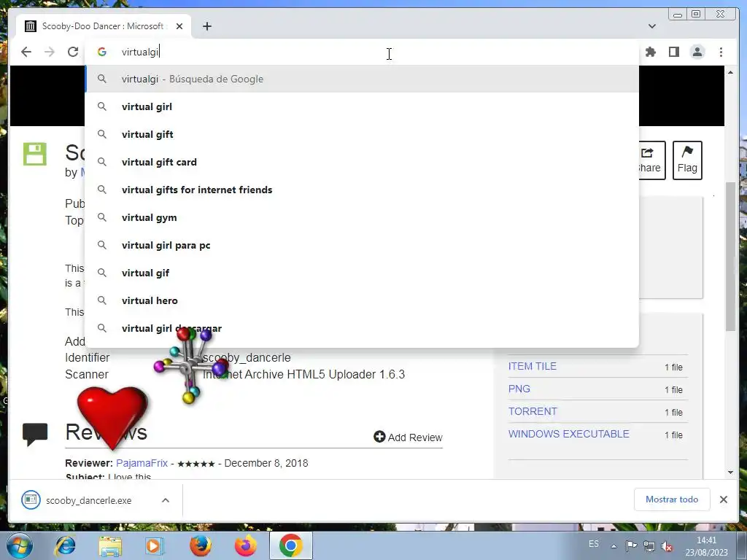
Task: Show hidden tray icons arrow
Action: (614, 546)
